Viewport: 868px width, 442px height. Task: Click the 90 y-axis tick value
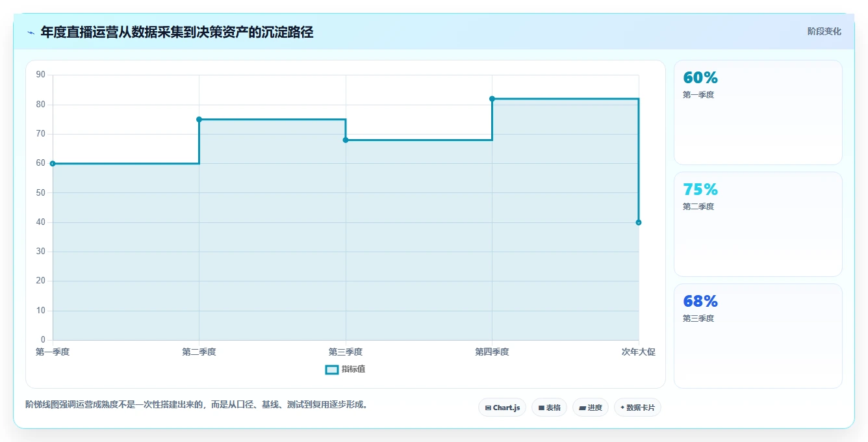(x=41, y=75)
